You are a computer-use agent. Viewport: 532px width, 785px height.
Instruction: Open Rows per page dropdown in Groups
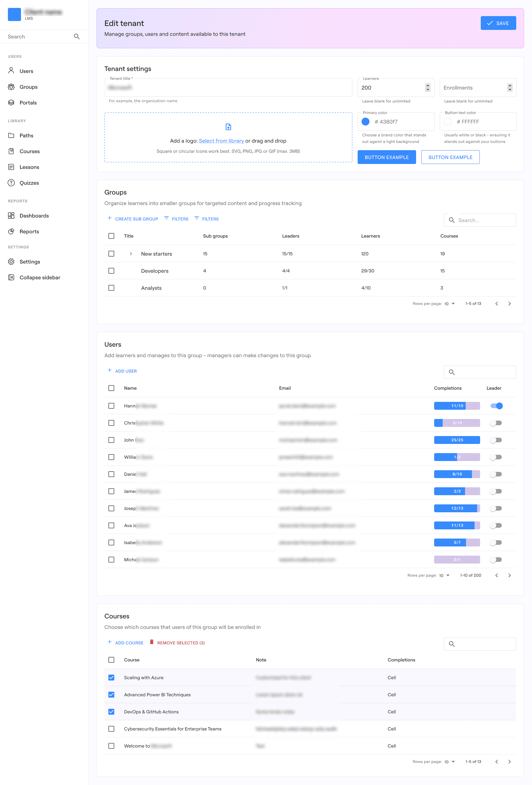[449, 304]
